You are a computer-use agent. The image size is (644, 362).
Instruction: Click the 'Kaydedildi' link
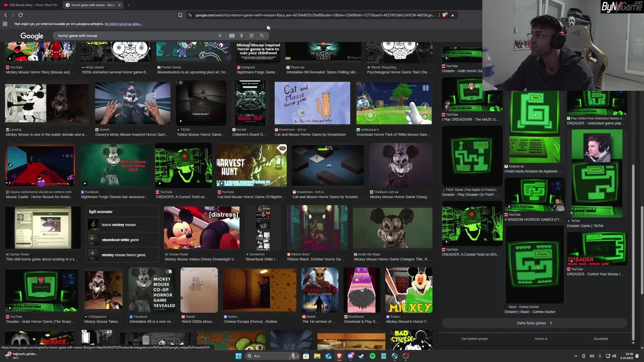point(601,339)
